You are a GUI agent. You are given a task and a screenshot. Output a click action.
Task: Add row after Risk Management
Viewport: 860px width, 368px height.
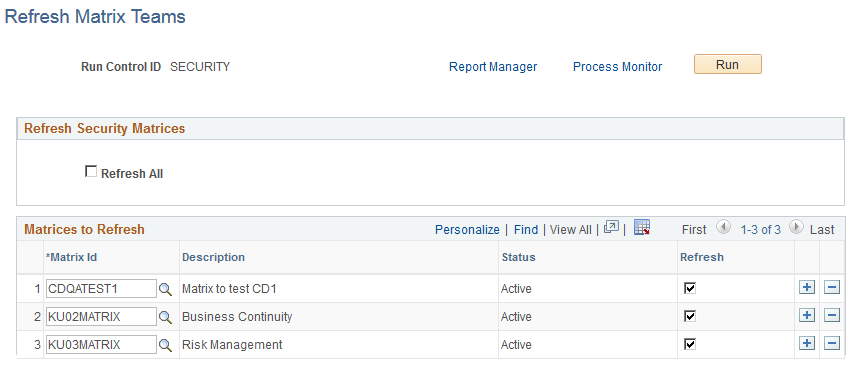[806, 343]
